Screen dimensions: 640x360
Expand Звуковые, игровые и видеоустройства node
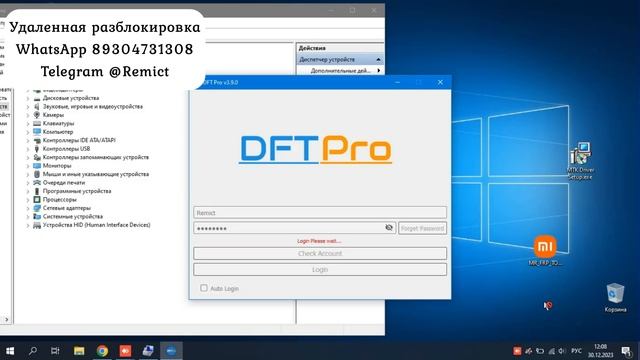28,107
